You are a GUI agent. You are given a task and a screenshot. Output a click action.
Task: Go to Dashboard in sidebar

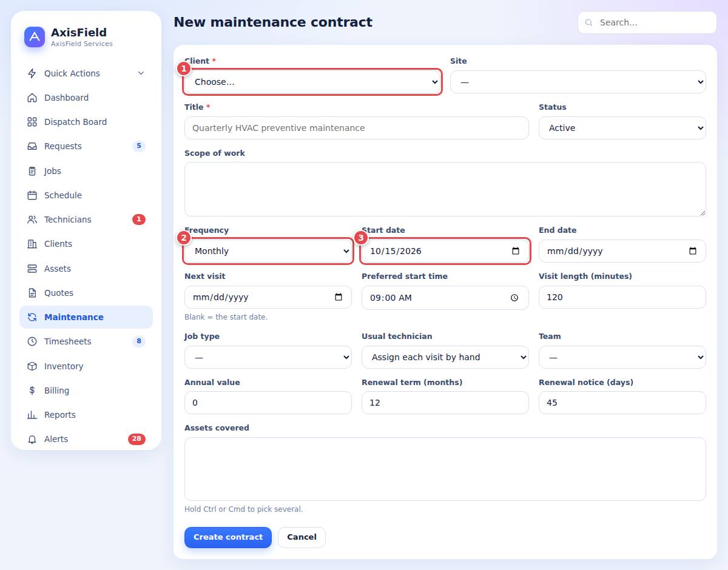86,98
